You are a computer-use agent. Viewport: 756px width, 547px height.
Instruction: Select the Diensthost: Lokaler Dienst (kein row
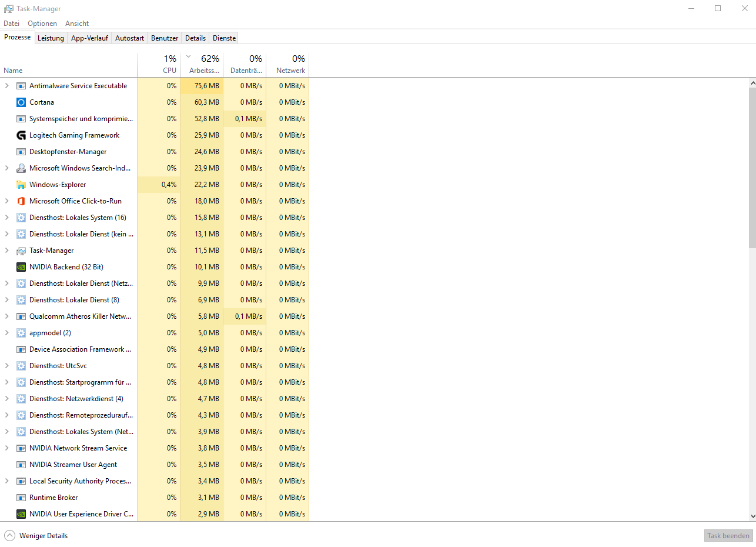click(155, 234)
